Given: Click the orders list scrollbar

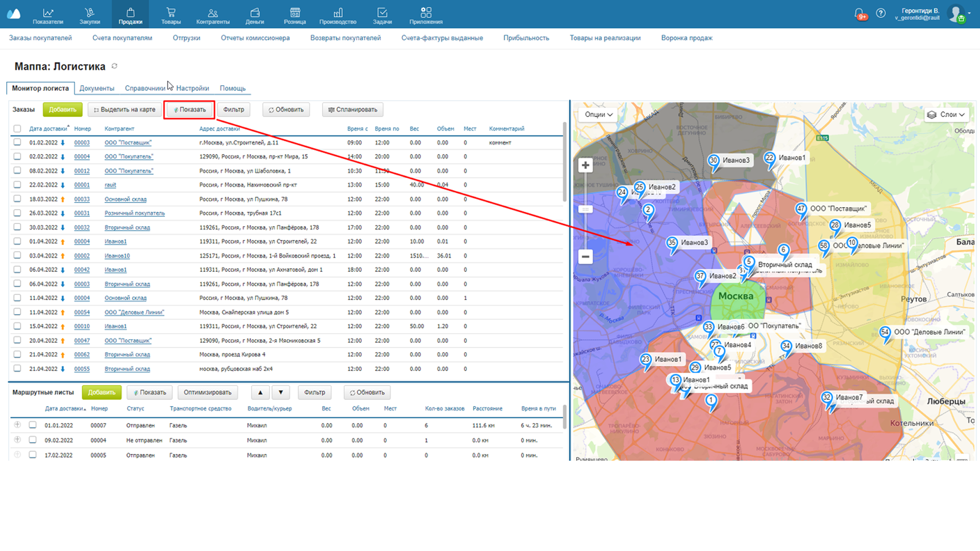Looking at the screenshot, I should pos(565,162).
